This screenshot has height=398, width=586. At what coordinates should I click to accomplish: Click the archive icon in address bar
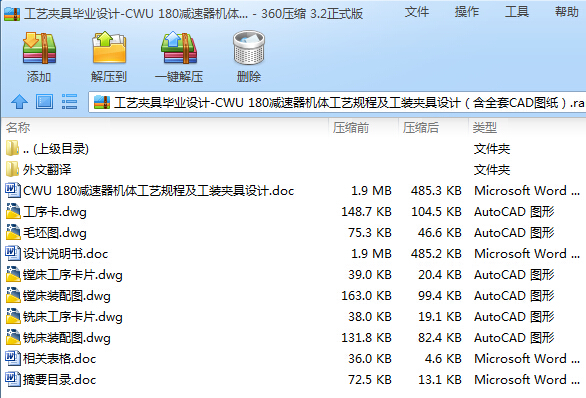pyautogui.click(x=102, y=102)
